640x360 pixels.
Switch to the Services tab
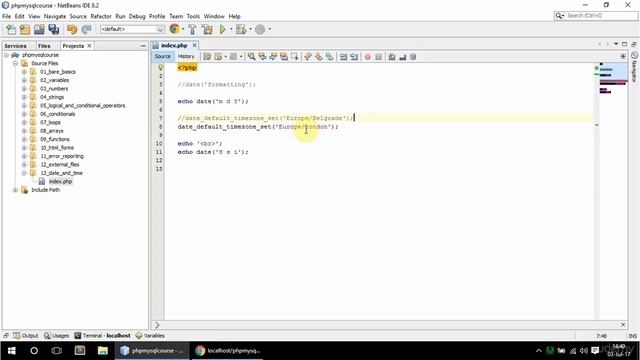point(16,46)
